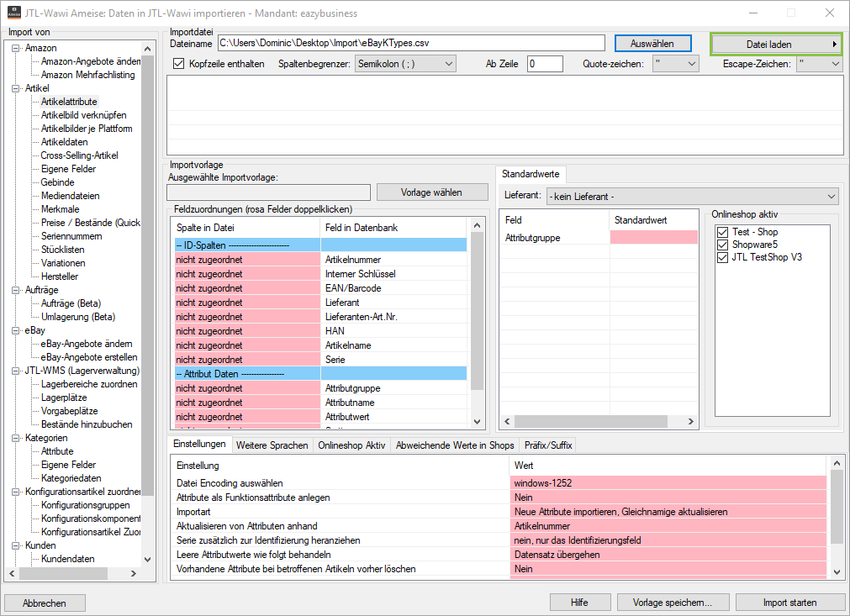
Task: Click the Datei laden button
Action: [x=776, y=45]
